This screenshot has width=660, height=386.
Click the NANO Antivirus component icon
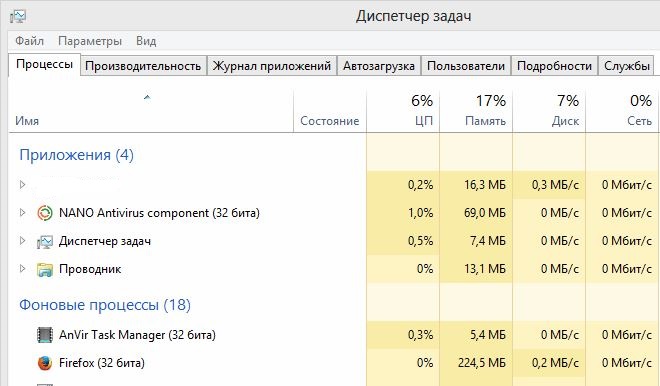(45, 213)
